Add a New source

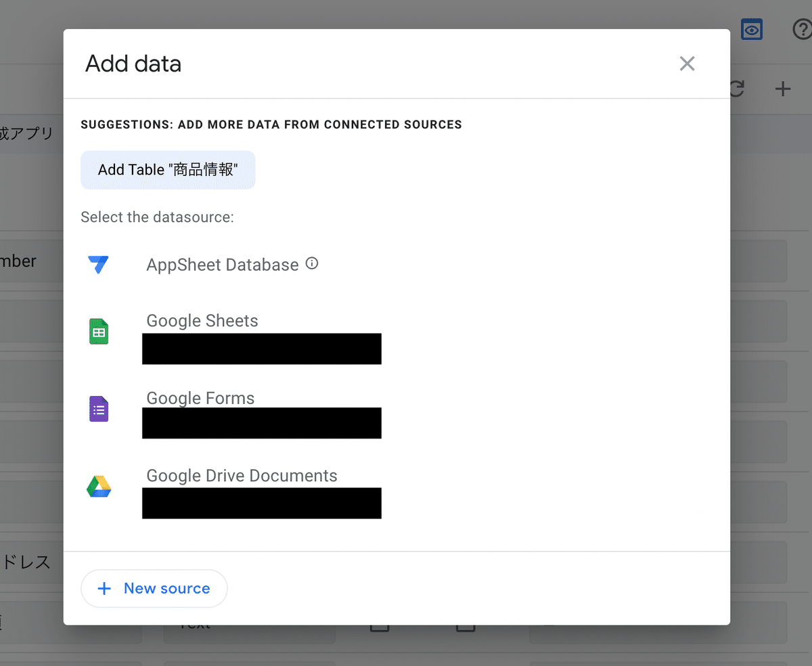[x=154, y=589]
